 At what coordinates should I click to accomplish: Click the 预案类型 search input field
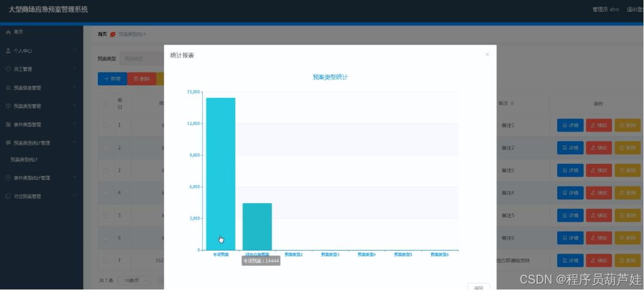(x=142, y=59)
